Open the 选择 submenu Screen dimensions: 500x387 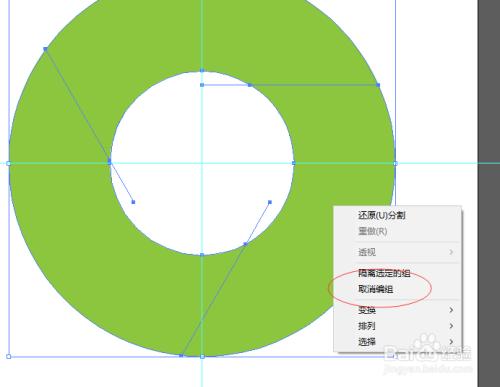pyautogui.click(x=397, y=342)
